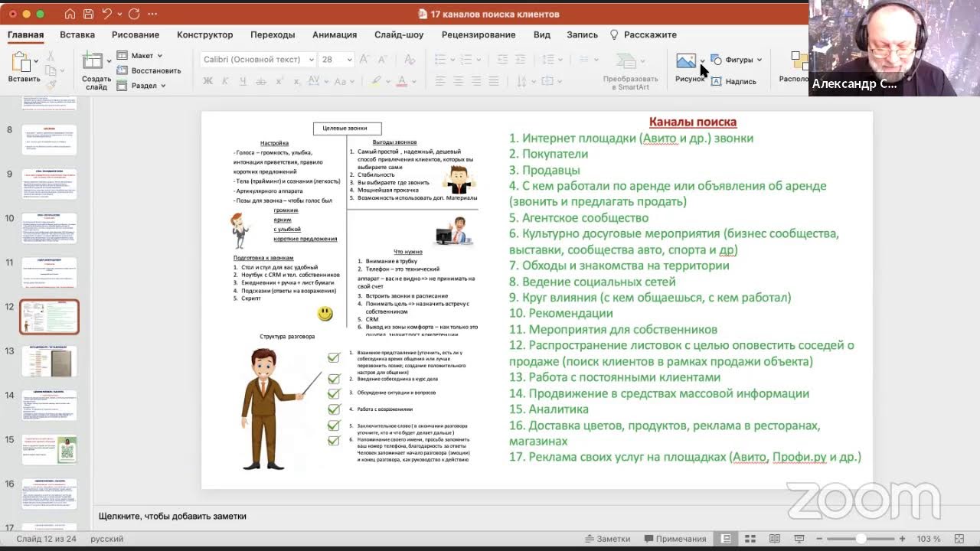Image resolution: width=980 pixels, height=551 pixels.
Task: Open the Примечания comments pane
Action: pos(675,539)
